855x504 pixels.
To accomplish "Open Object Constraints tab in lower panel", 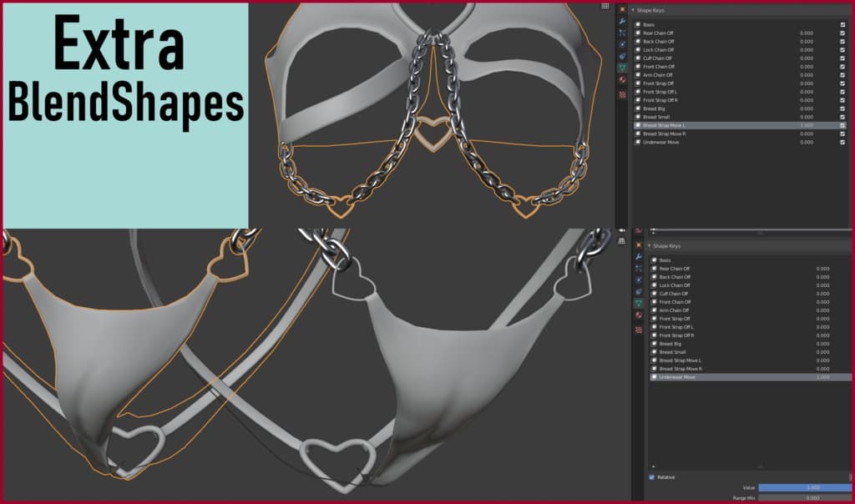I will pos(639,291).
